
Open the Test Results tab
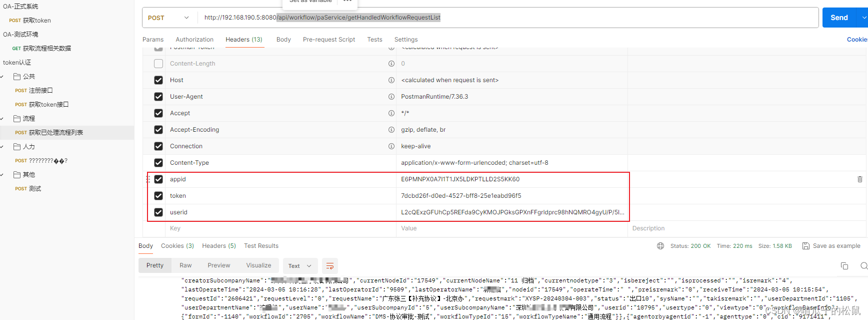(x=261, y=246)
